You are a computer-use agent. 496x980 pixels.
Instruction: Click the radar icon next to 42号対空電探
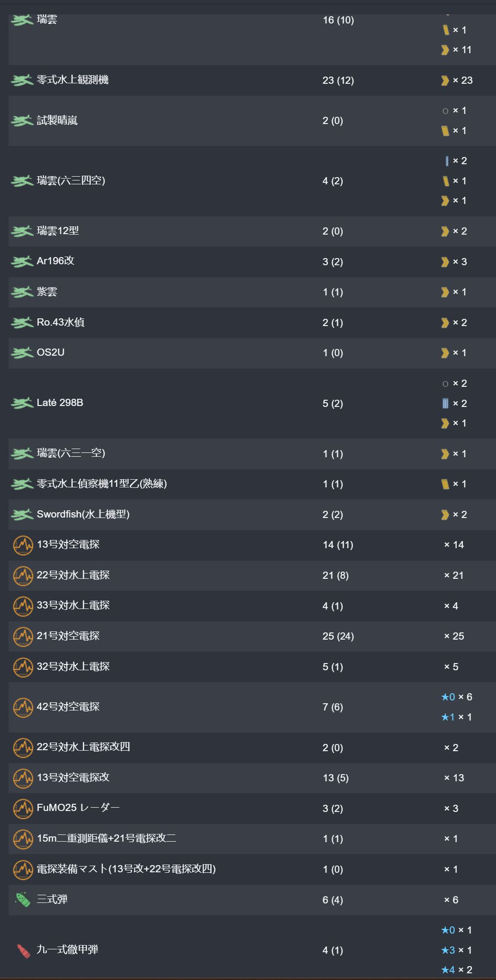point(23,707)
